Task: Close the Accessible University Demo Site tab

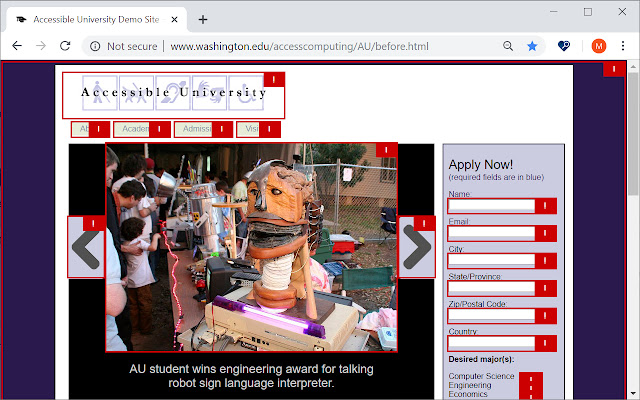Action: tap(174, 19)
